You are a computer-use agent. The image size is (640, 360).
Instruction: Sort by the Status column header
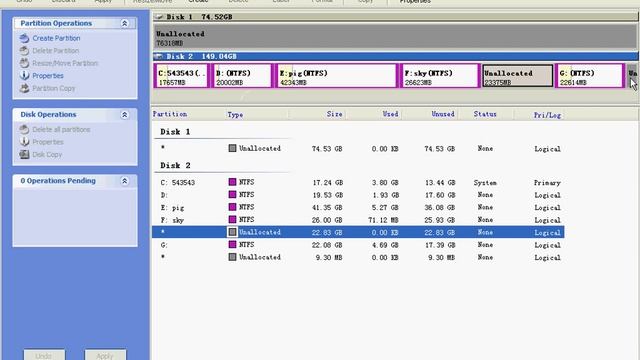click(485, 114)
